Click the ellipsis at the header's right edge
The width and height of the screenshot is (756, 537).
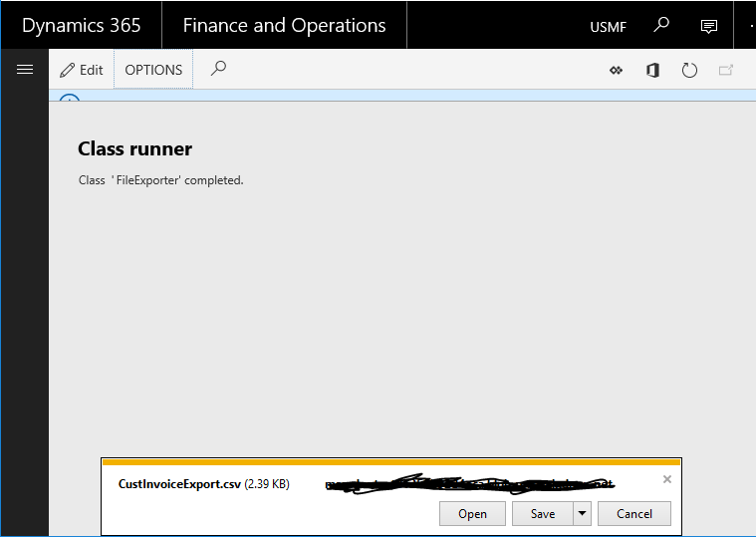tap(750, 26)
